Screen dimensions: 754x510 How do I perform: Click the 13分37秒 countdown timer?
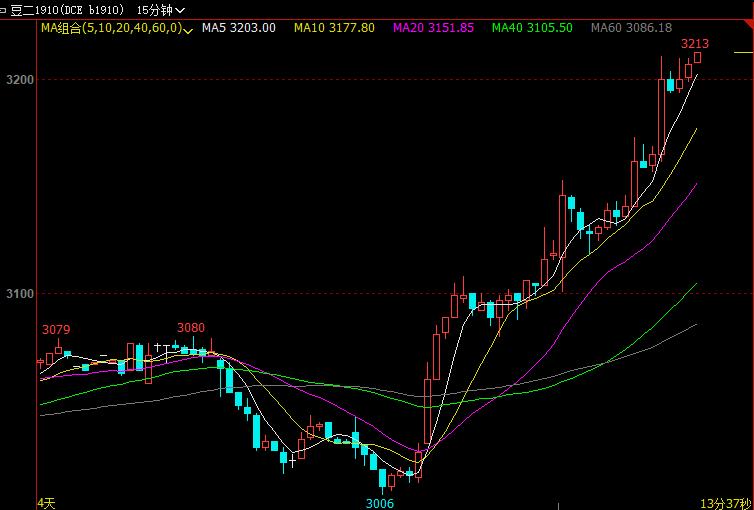click(724, 502)
